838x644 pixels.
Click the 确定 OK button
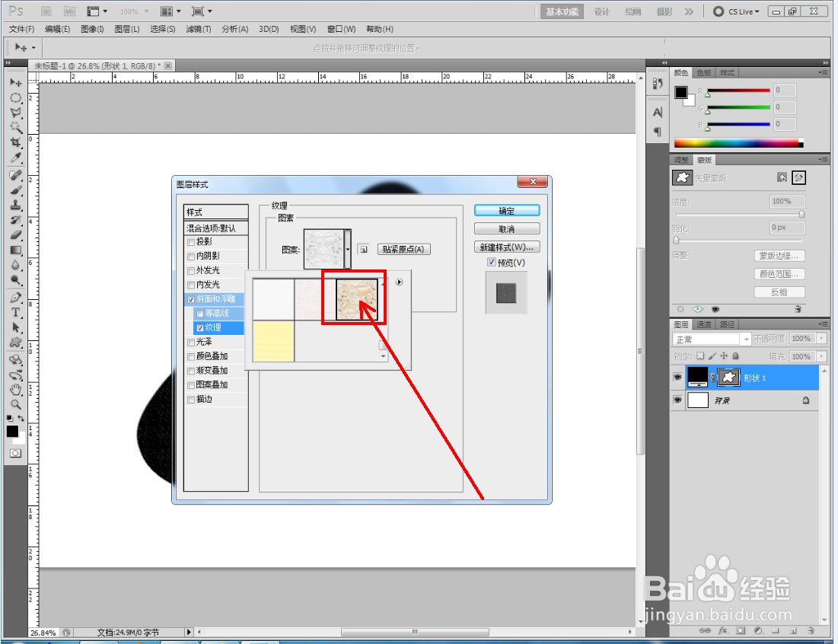click(x=507, y=211)
